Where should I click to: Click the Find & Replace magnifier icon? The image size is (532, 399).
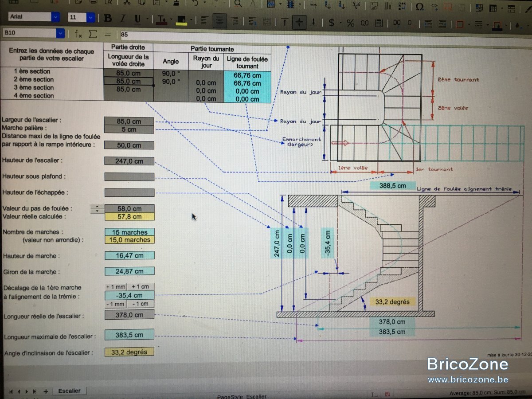238,4
